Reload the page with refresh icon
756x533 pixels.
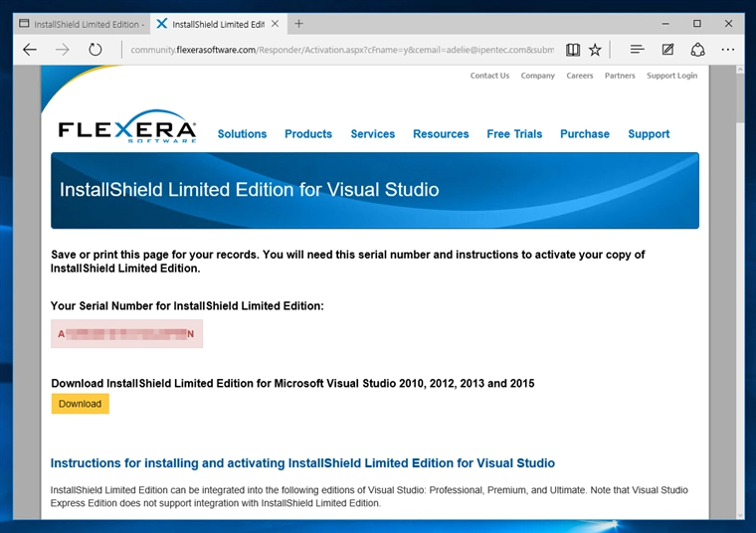point(94,50)
